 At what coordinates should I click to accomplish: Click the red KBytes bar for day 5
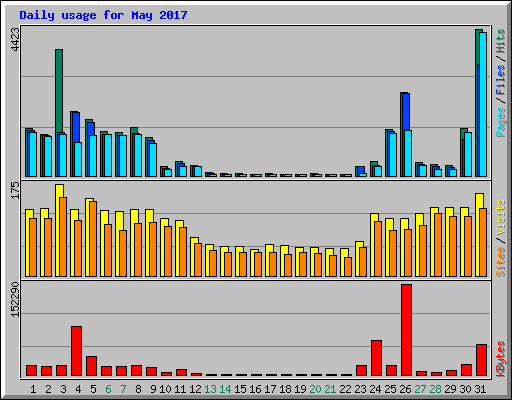pos(91,366)
